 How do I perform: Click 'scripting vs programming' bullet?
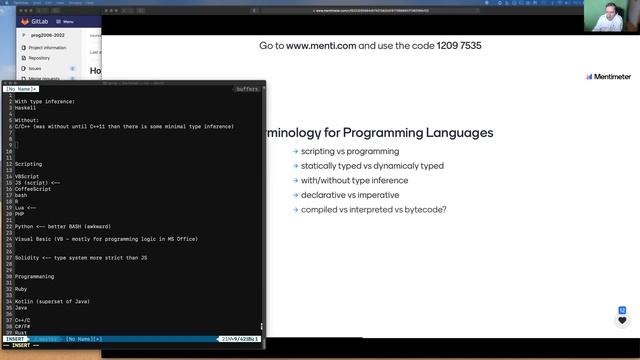click(x=350, y=151)
